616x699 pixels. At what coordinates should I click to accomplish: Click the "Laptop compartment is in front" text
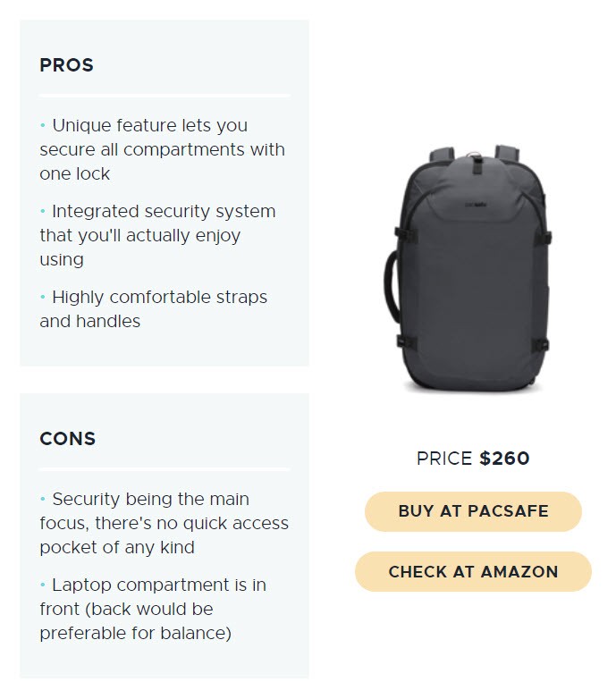(159, 585)
